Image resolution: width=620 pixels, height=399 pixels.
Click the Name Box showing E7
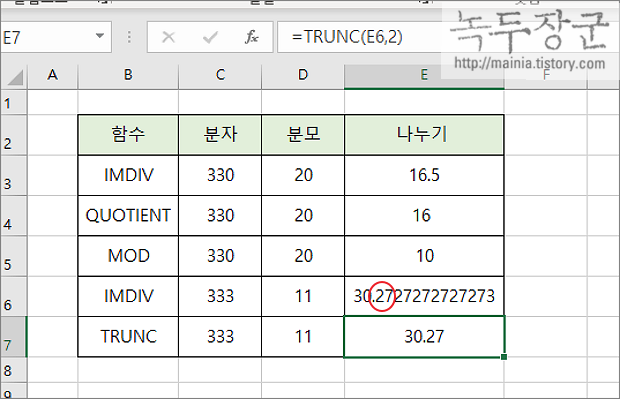click(56, 37)
